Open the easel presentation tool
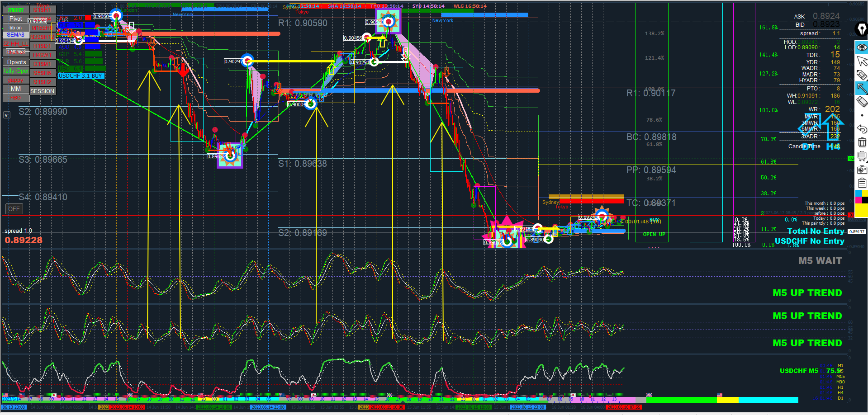The image size is (868, 415). point(862,156)
